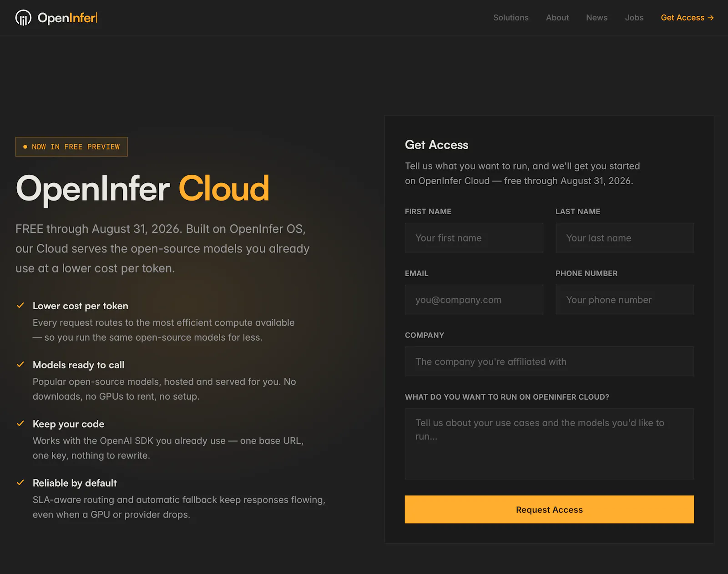
Task: Open the News nav link
Action: click(597, 18)
